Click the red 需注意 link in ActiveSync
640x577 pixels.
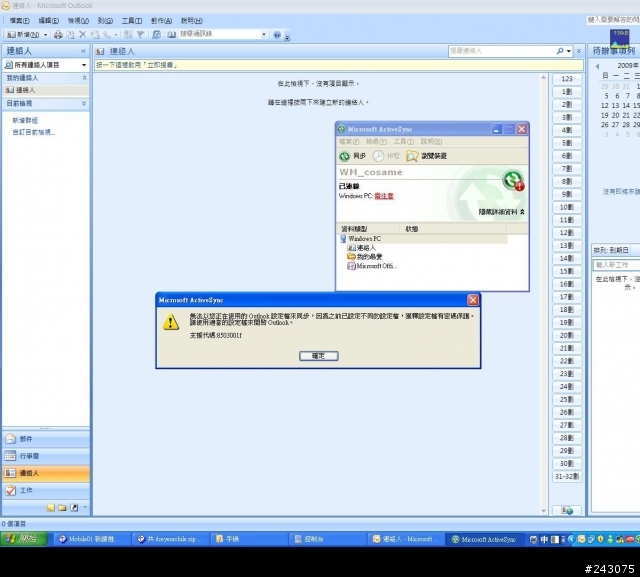384,196
